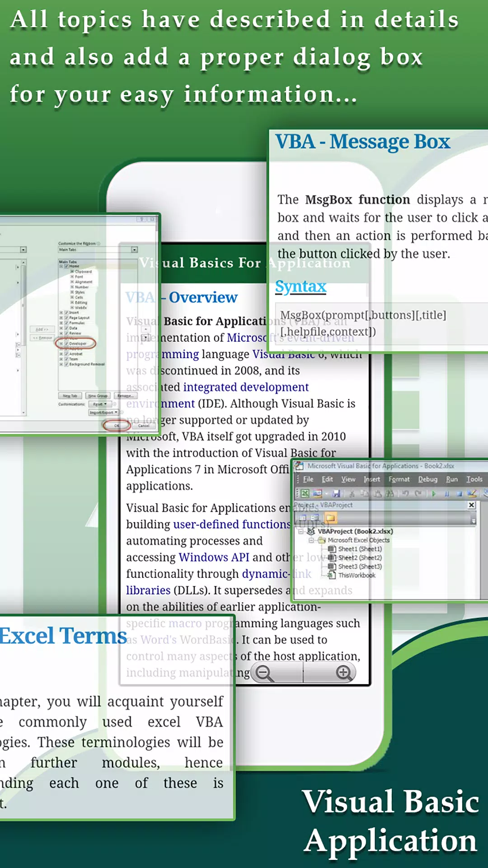Expand the Clipboard group node
This screenshot has height=868, width=488.
72,271
